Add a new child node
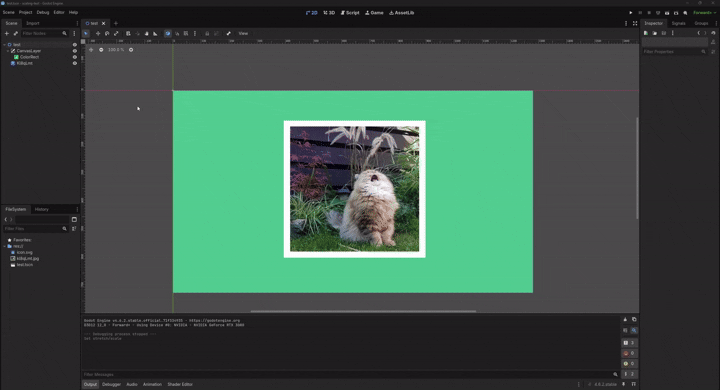The image size is (720, 390). click(6, 34)
